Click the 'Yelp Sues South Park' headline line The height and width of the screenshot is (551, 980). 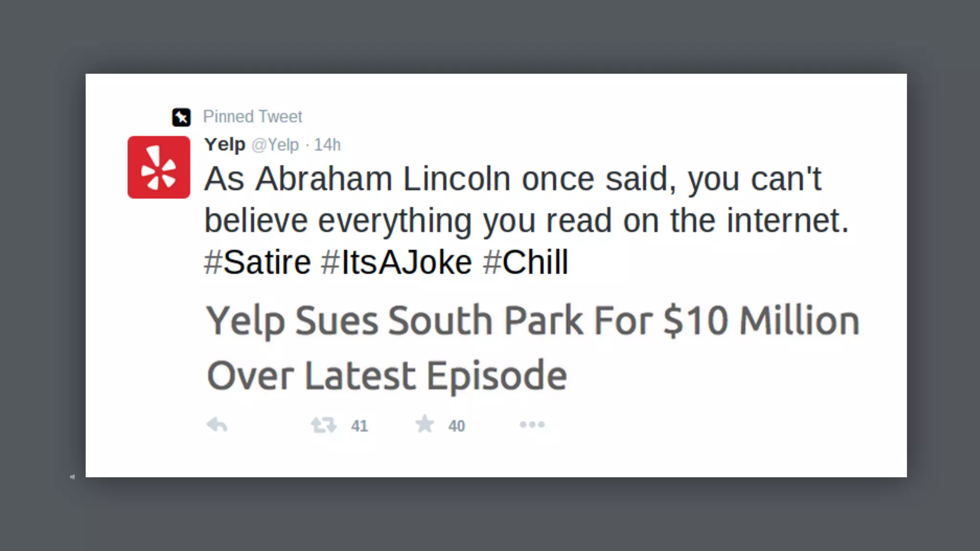532,321
